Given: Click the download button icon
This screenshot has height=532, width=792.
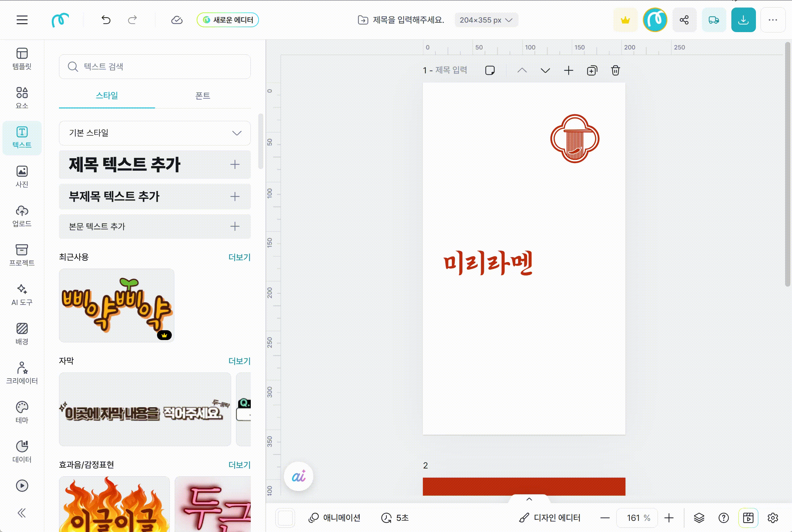Looking at the screenshot, I should [x=743, y=20].
